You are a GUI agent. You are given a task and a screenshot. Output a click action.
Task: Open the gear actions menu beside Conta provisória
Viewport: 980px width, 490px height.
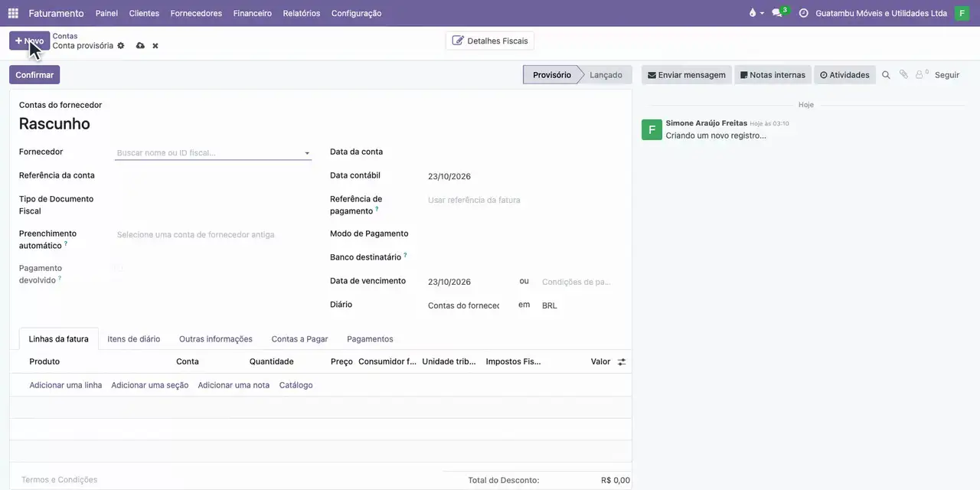[x=121, y=46]
